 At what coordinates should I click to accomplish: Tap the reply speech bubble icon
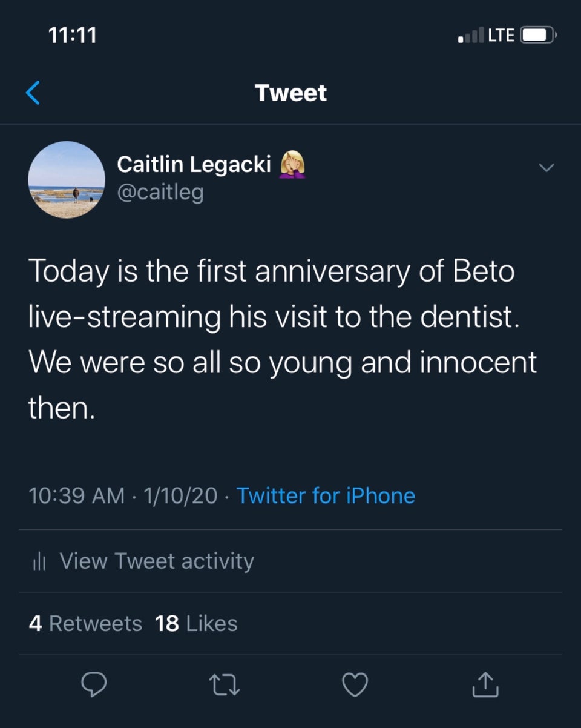point(94,685)
